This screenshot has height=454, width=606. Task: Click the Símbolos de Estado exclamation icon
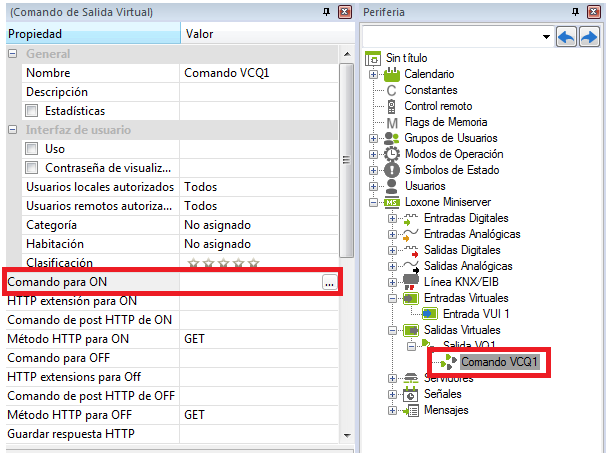click(392, 170)
